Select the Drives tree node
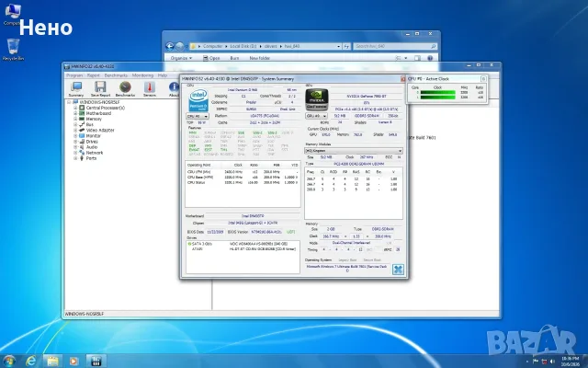The width and height of the screenshot is (588, 368). pyautogui.click(x=92, y=142)
